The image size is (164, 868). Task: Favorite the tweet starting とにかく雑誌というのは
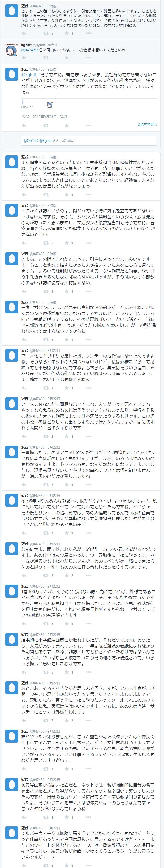pyautogui.click(x=66, y=243)
